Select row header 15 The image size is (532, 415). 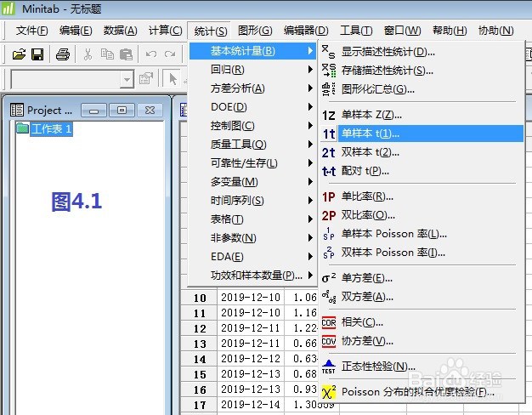coord(200,374)
